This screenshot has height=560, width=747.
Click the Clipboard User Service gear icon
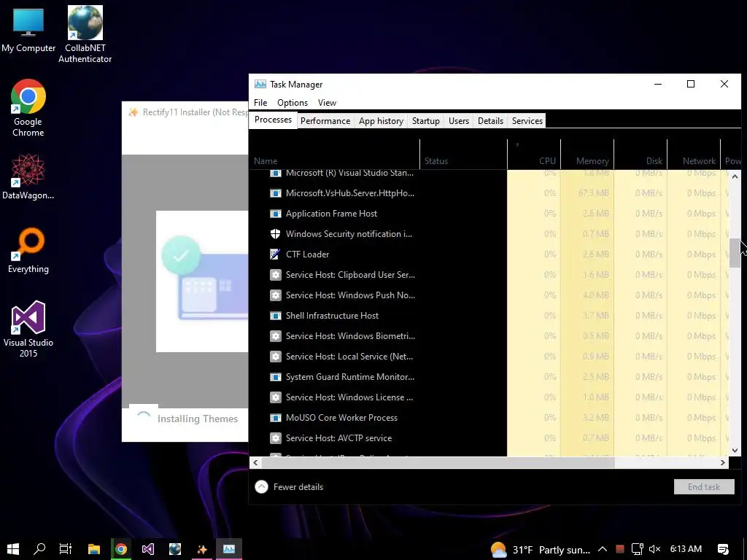[275, 275]
